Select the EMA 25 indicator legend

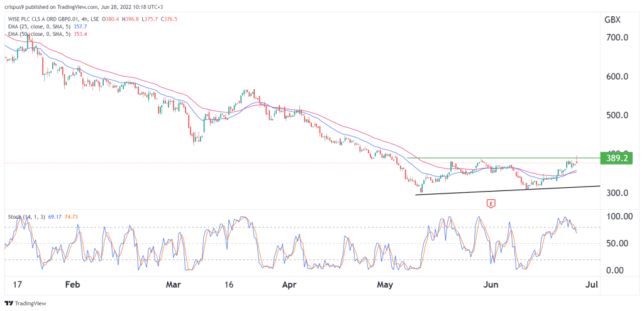(x=40, y=26)
